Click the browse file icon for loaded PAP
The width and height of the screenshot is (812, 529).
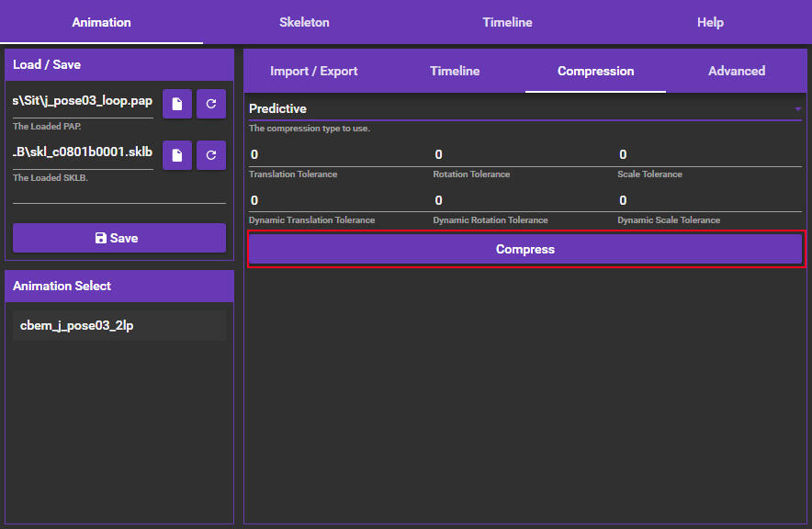[176, 105]
